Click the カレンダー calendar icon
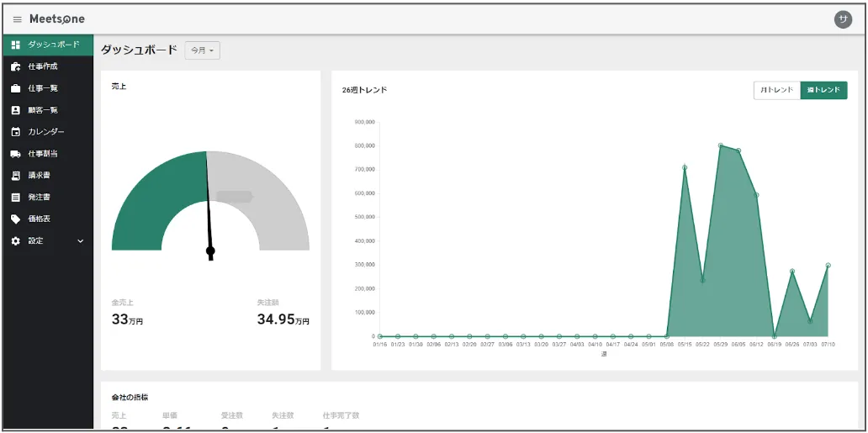The width and height of the screenshot is (868, 433). (x=15, y=132)
